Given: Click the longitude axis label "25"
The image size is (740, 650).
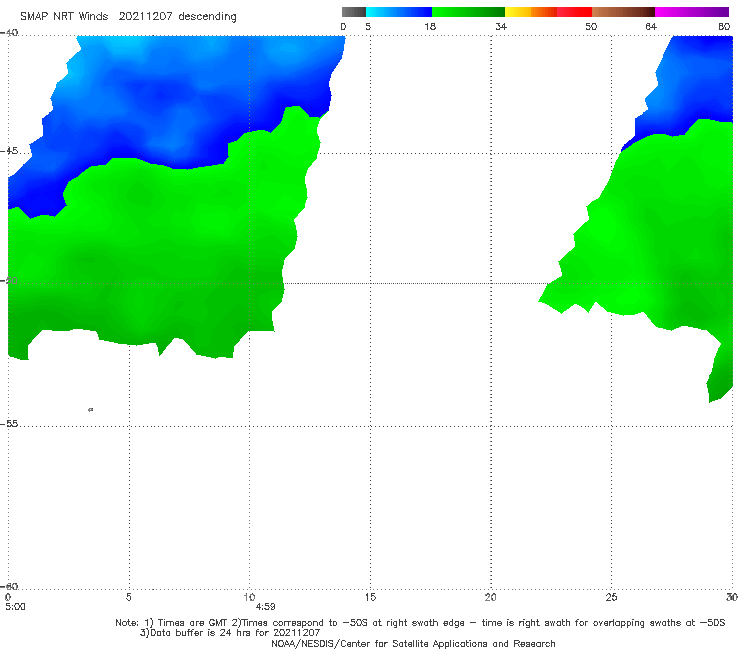Looking at the screenshot, I should [611, 597].
